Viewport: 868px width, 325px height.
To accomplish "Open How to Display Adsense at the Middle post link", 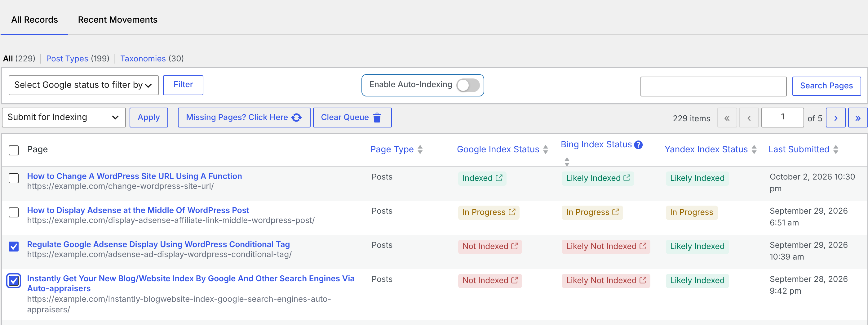I will tap(138, 210).
